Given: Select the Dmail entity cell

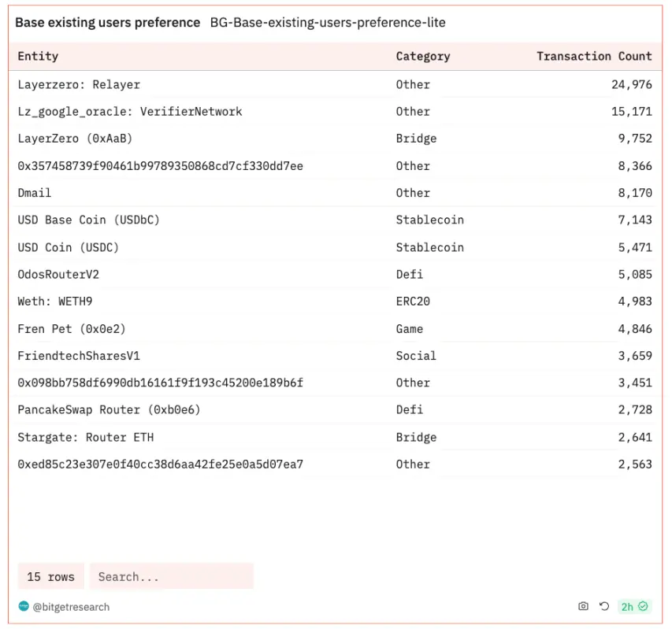Looking at the screenshot, I should point(35,193).
